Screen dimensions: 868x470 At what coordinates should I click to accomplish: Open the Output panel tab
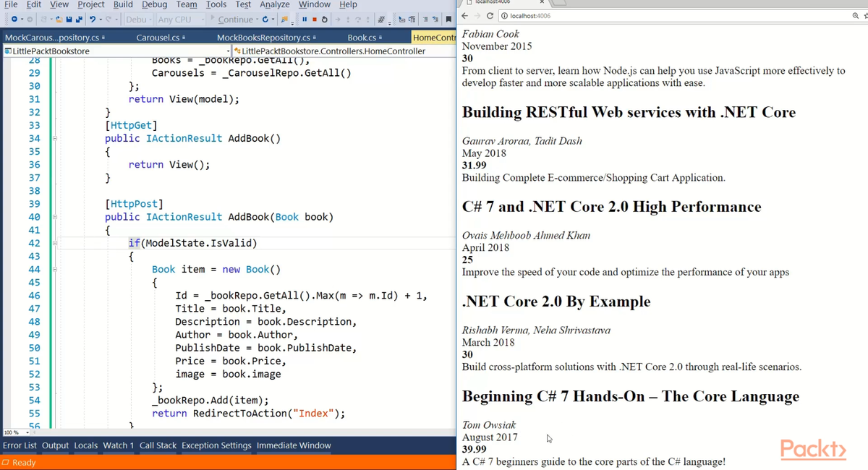[x=55, y=445]
